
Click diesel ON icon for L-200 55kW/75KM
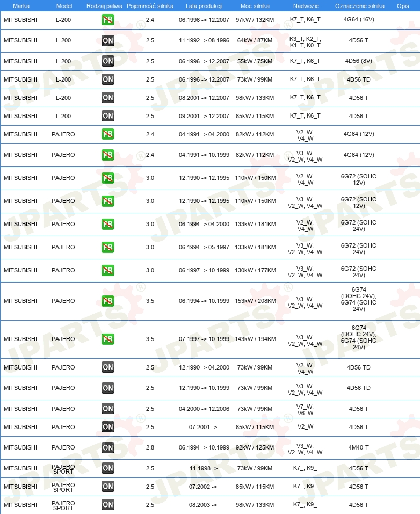click(107, 61)
